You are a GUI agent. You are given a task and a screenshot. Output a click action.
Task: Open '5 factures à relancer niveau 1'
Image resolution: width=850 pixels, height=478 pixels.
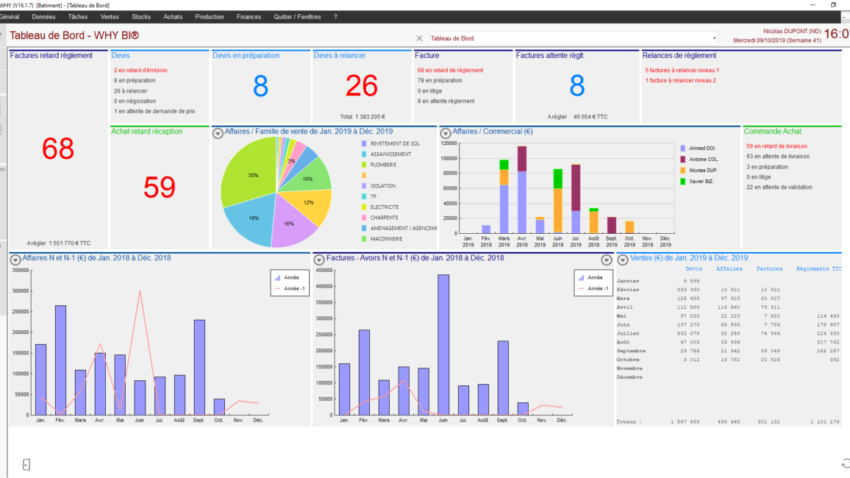(682, 70)
